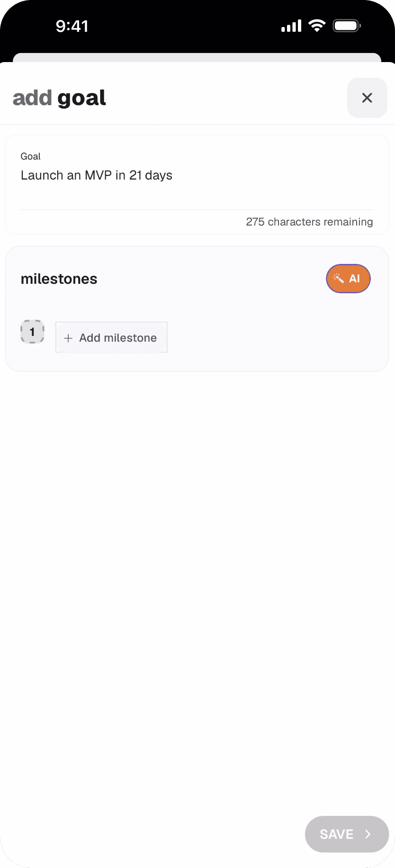The image size is (395, 868).
Task: Click the "milestones" section heading
Action: tap(59, 279)
